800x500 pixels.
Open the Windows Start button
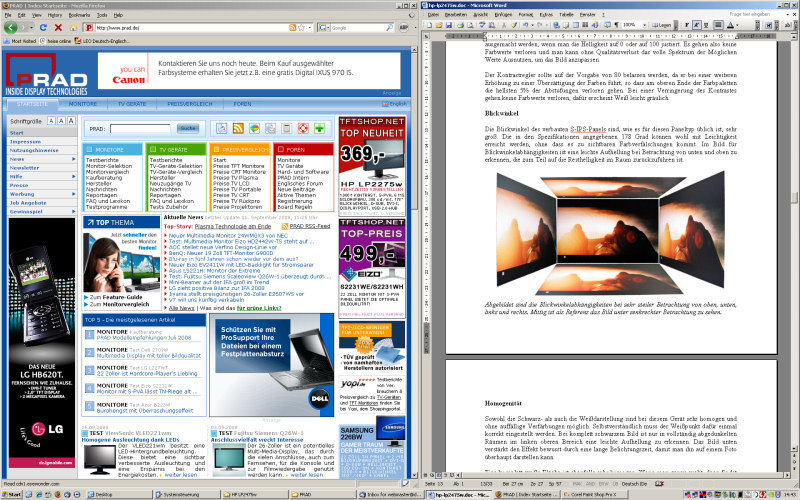(11, 494)
